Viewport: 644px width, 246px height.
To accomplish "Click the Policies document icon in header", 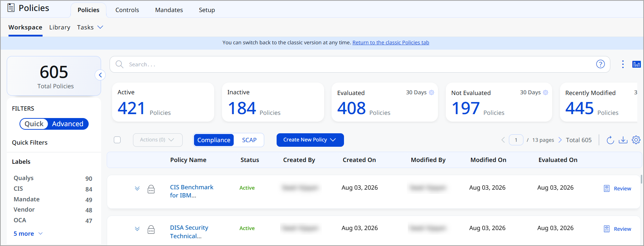I will coord(11,8).
